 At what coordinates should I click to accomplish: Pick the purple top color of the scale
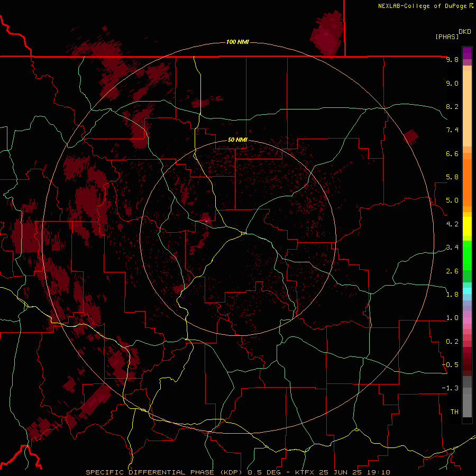467,52
